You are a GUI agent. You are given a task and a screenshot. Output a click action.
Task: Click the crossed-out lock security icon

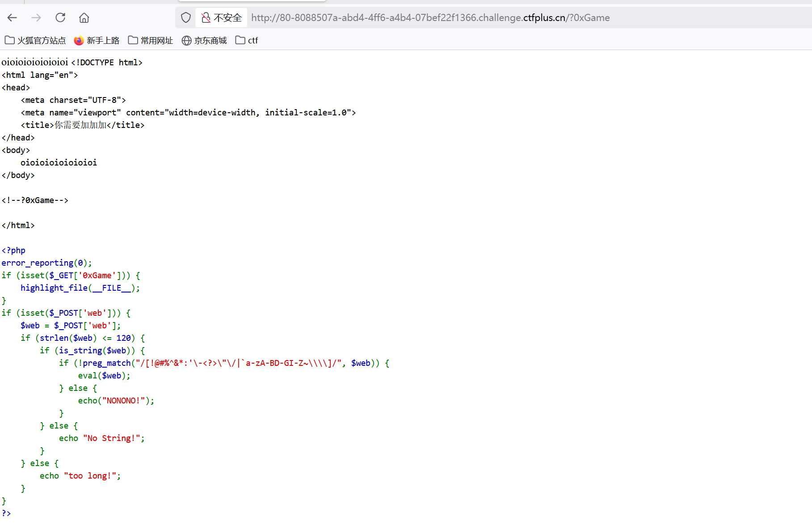(x=206, y=18)
